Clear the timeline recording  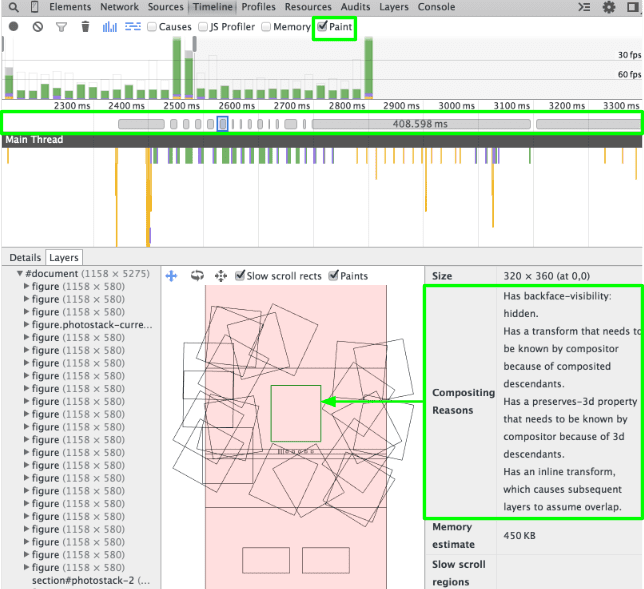(37, 27)
